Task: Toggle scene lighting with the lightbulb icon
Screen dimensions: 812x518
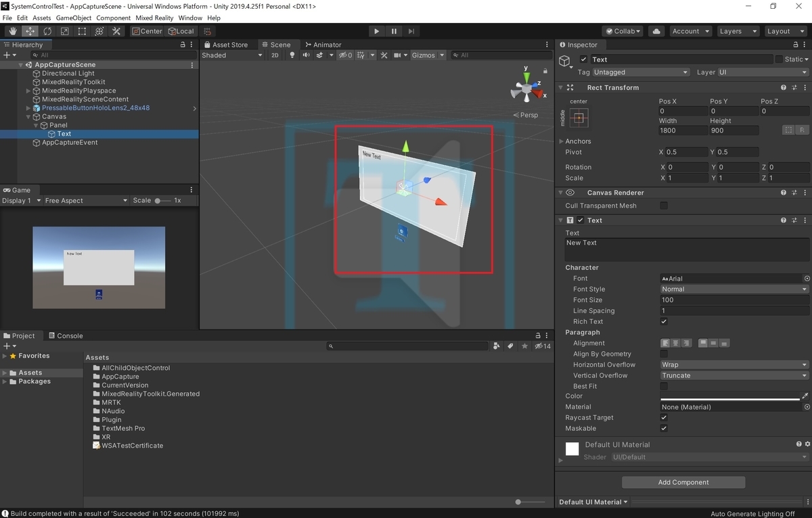Action: click(x=292, y=55)
